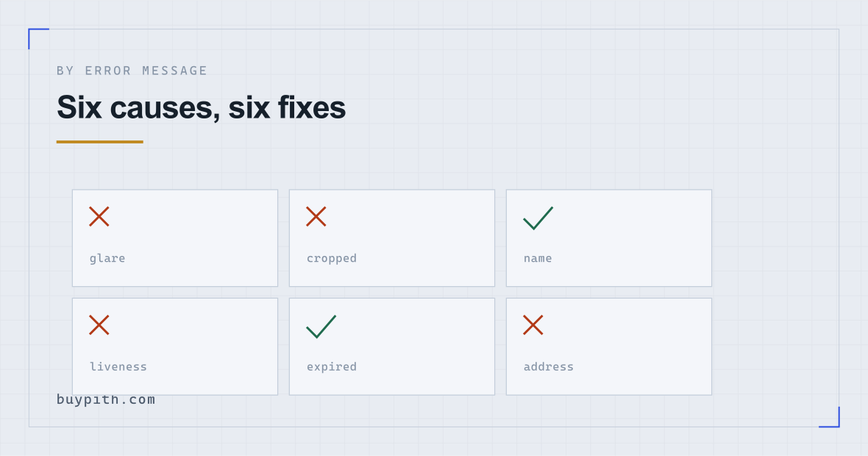
Task: Select the name card
Action: tap(609, 238)
